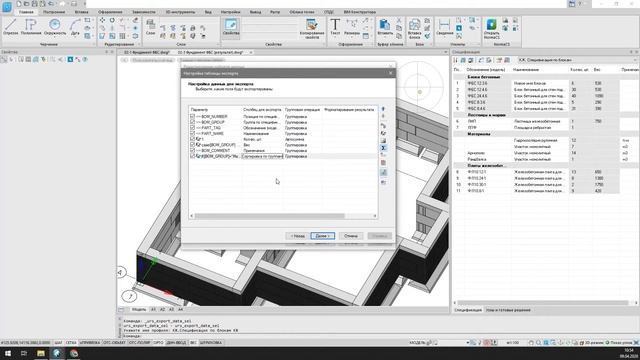
Task: Click the rotate icon in Редактирование group
Action: (x=112, y=20)
